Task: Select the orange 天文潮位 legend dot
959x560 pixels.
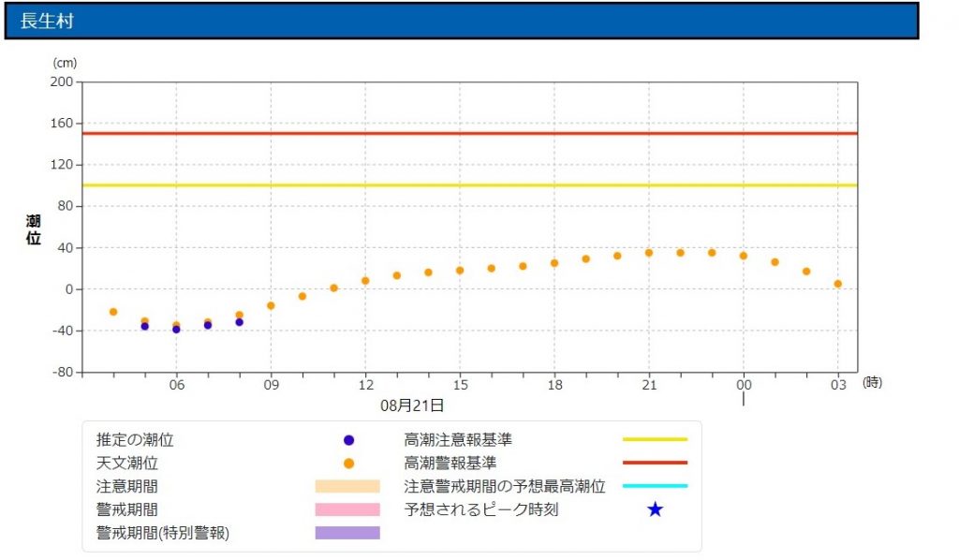Action: 348,464
